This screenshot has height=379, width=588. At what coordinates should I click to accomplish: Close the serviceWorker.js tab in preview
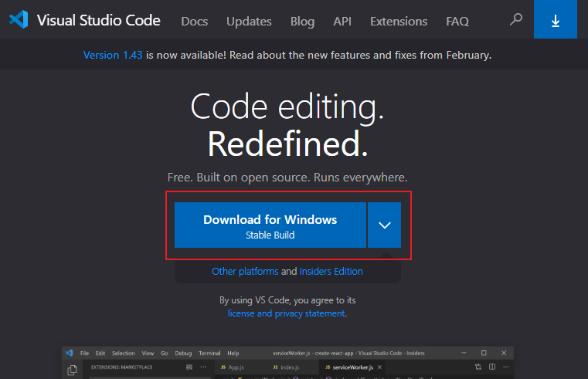(379, 367)
